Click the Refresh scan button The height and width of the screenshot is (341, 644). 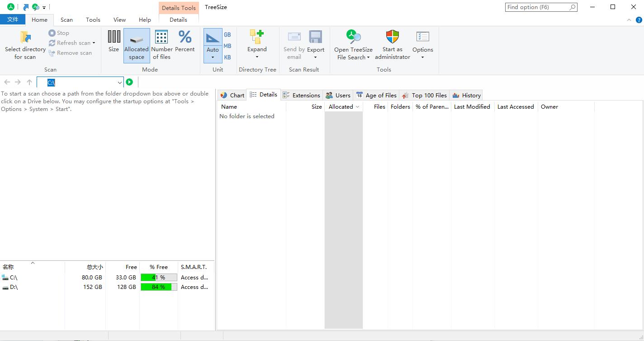point(72,43)
